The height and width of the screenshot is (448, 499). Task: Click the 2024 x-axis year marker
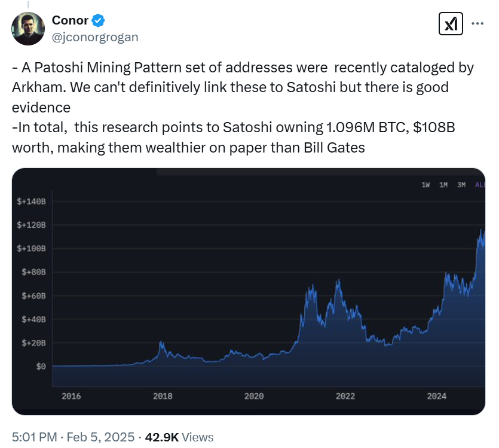pos(437,396)
